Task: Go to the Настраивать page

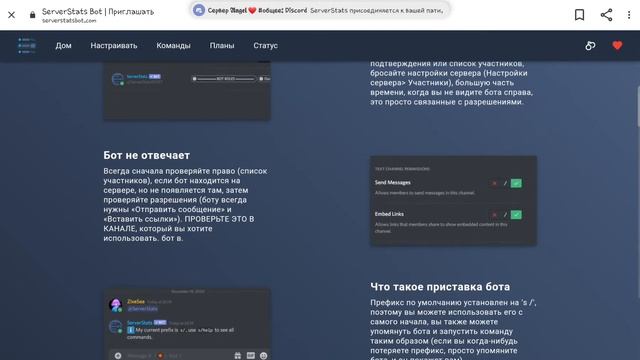Action: click(114, 46)
